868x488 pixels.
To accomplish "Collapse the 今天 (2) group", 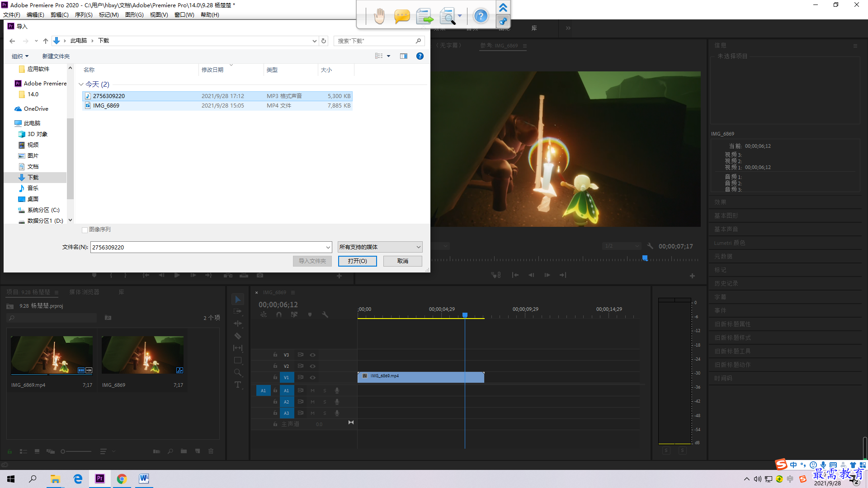I will tap(81, 84).
